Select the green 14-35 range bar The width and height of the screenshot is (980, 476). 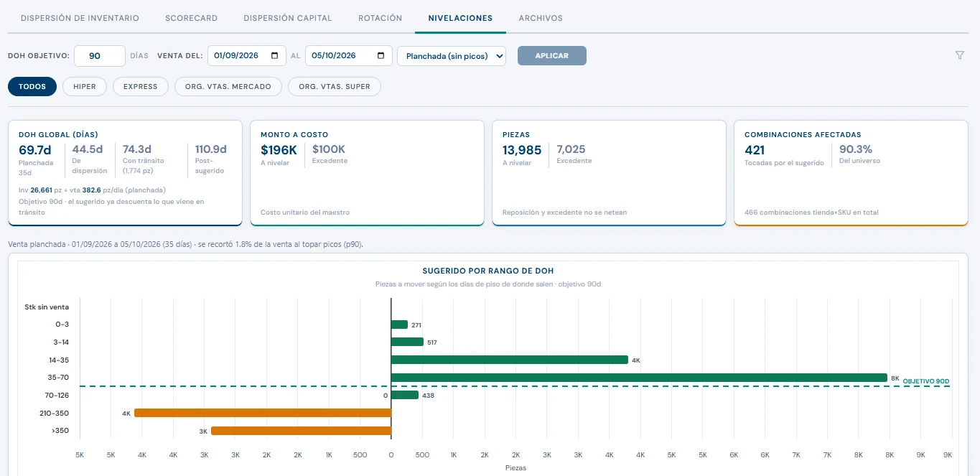coord(510,360)
